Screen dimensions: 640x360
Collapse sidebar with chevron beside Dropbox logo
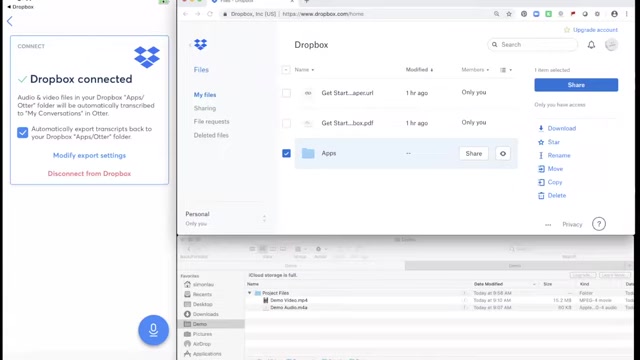point(190,45)
